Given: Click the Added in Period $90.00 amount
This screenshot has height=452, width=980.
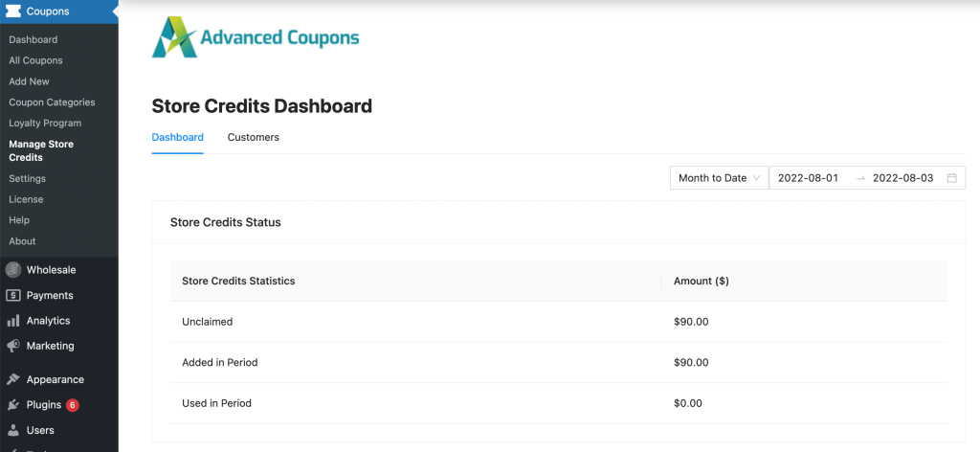Looking at the screenshot, I should pos(691,362).
